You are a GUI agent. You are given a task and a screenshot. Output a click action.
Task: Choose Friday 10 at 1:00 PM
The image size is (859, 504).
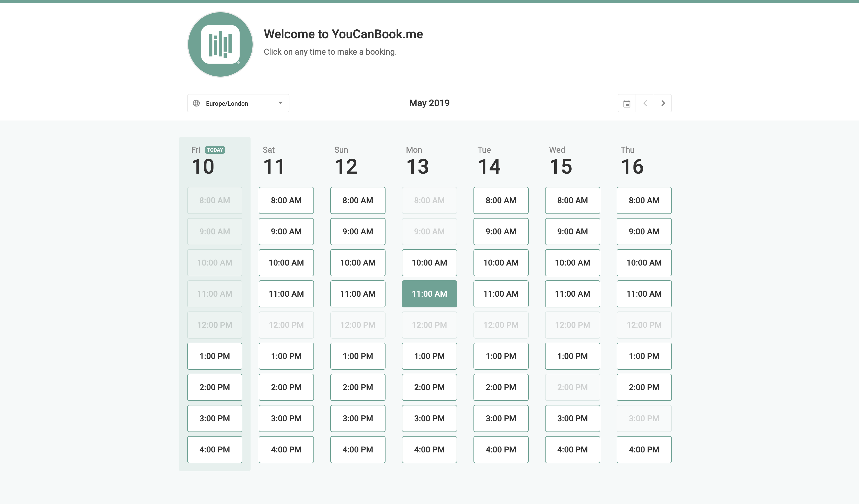(x=214, y=356)
